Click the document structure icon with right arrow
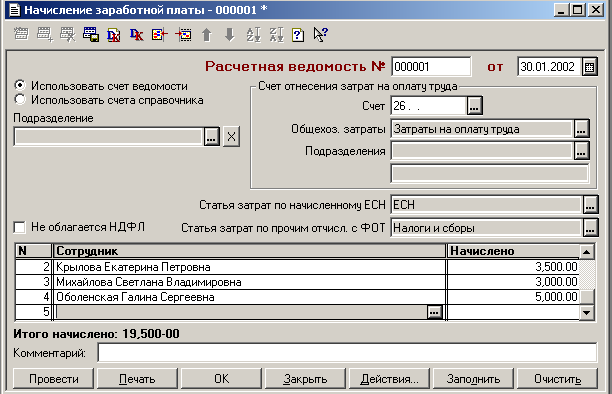This screenshot has height=394, width=612. click(183, 34)
